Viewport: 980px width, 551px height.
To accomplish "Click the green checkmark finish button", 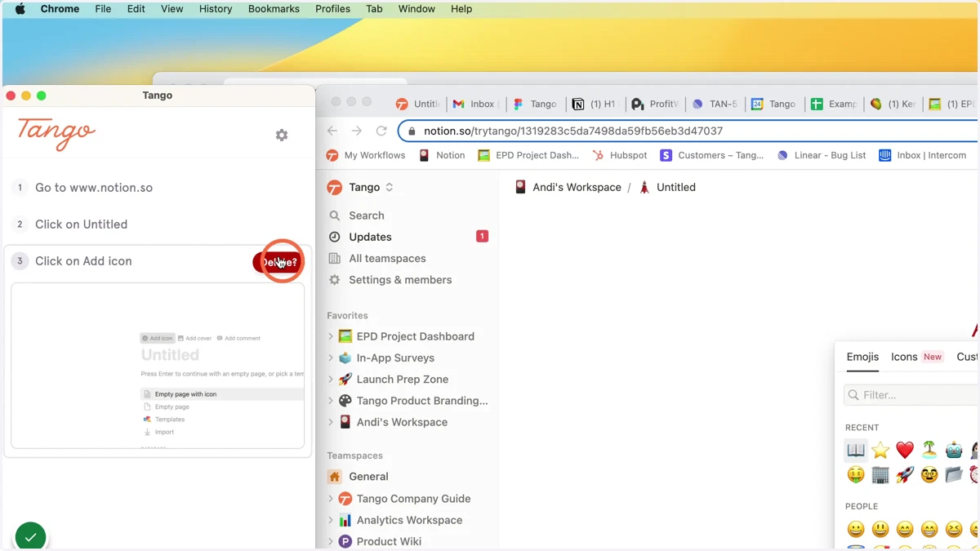I will [30, 536].
